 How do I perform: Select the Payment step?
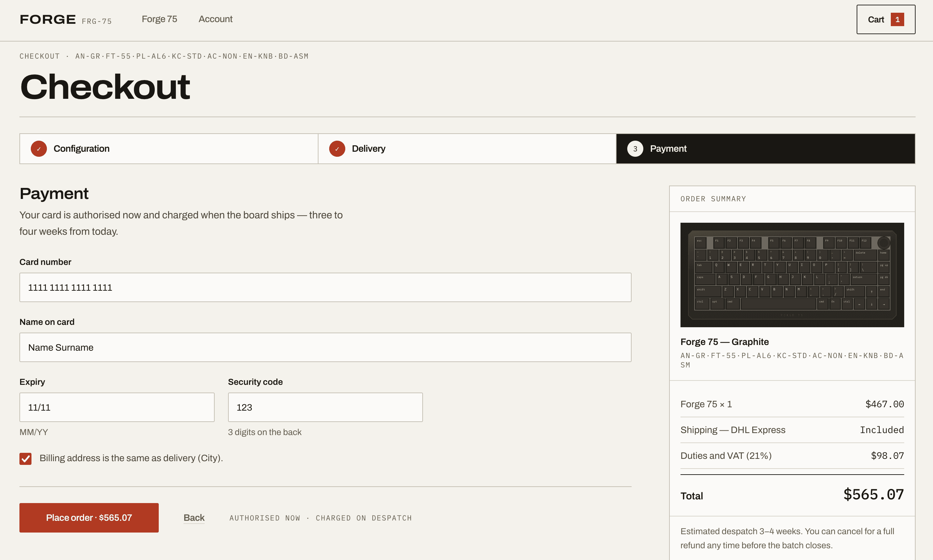click(x=766, y=149)
